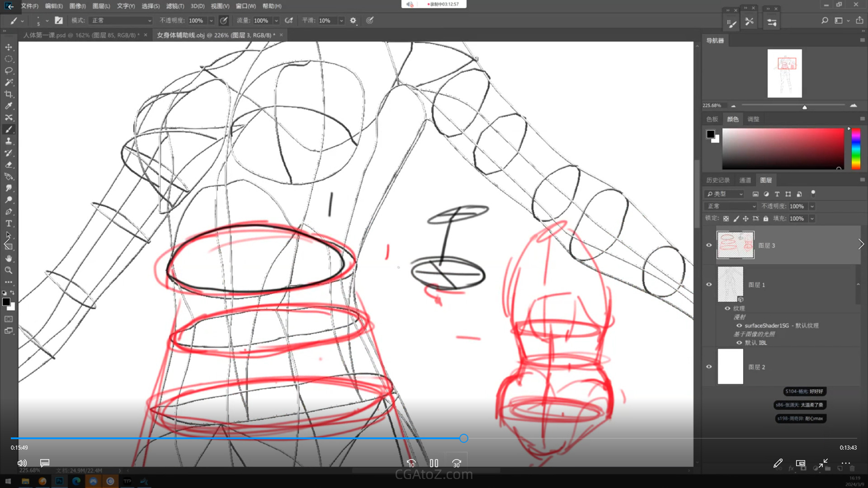The width and height of the screenshot is (868, 488).
Task: Select the Type tool
Action: 9,224
